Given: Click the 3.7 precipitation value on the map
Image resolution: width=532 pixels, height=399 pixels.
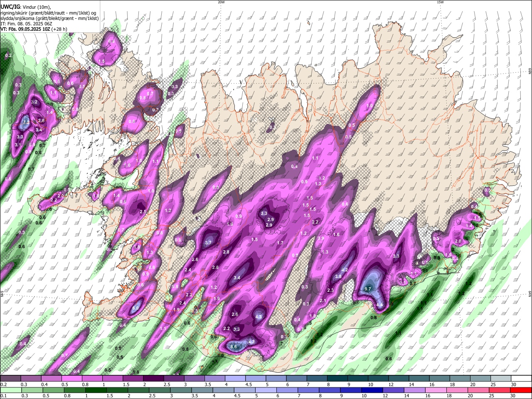Looking at the screenshot, I should click(208, 243).
